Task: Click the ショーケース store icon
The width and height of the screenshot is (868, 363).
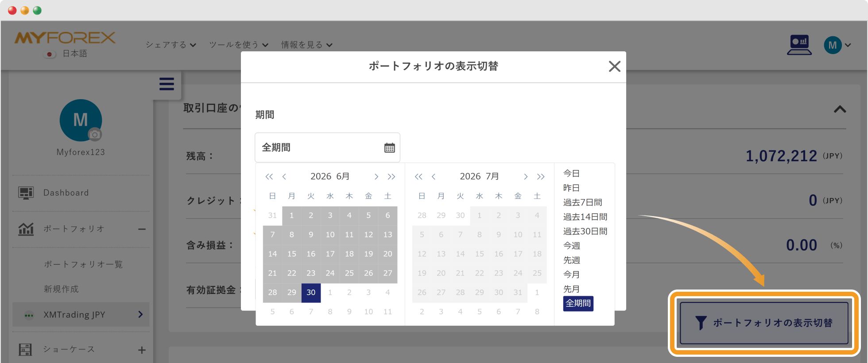Action: click(x=25, y=350)
